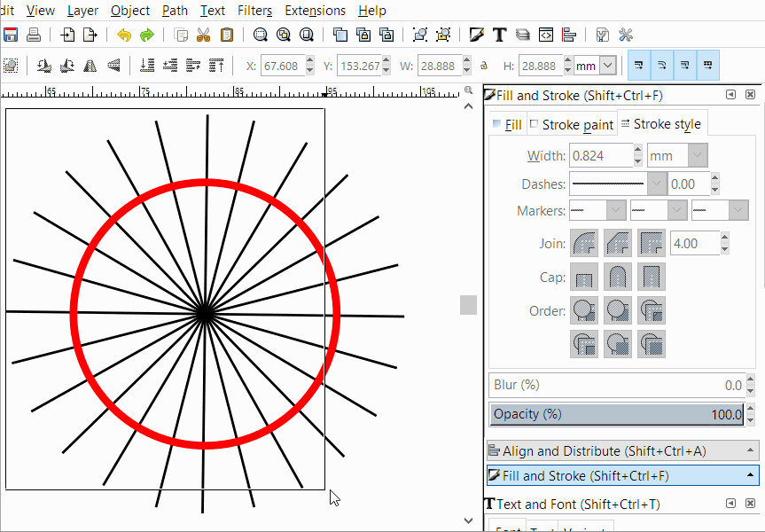Click the Undo icon in the toolbar
Viewport: 765px width, 532px height.
point(125,35)
